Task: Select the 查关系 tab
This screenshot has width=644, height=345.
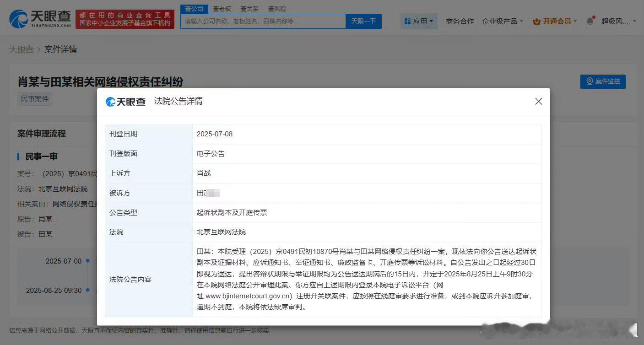Action: click(249, 9)
